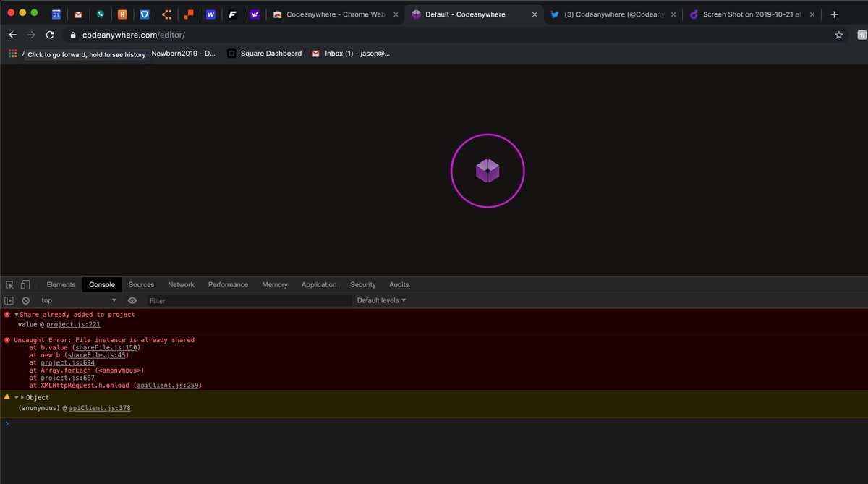
Task: Expand the Object details triangle
Action: click(x=22, y=398)
